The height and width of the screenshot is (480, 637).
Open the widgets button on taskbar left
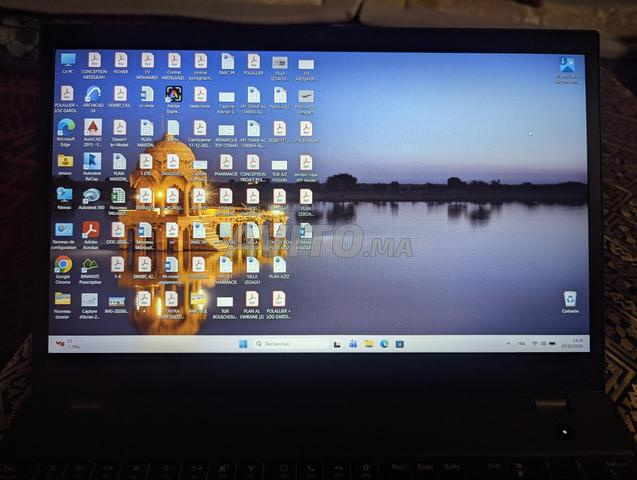(x=68, y=344)
